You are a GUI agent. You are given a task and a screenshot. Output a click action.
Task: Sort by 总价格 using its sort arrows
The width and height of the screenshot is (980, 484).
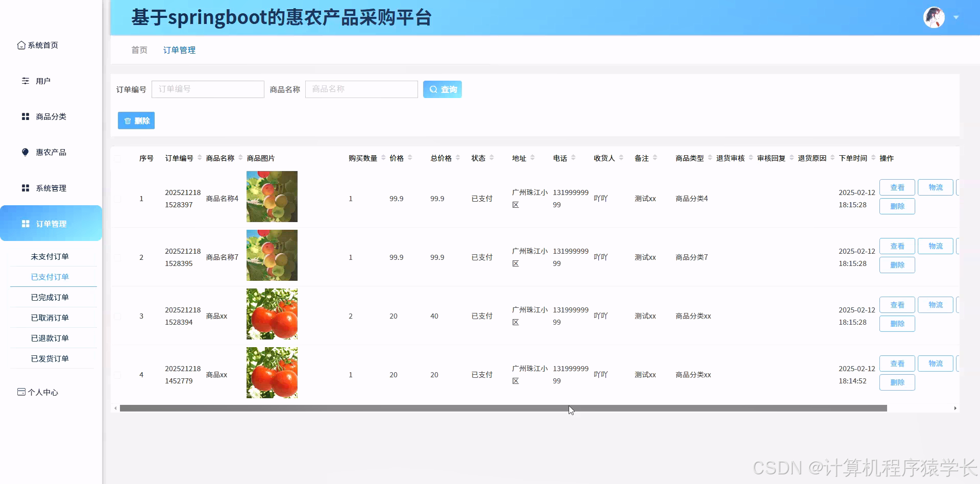(458, 158)
